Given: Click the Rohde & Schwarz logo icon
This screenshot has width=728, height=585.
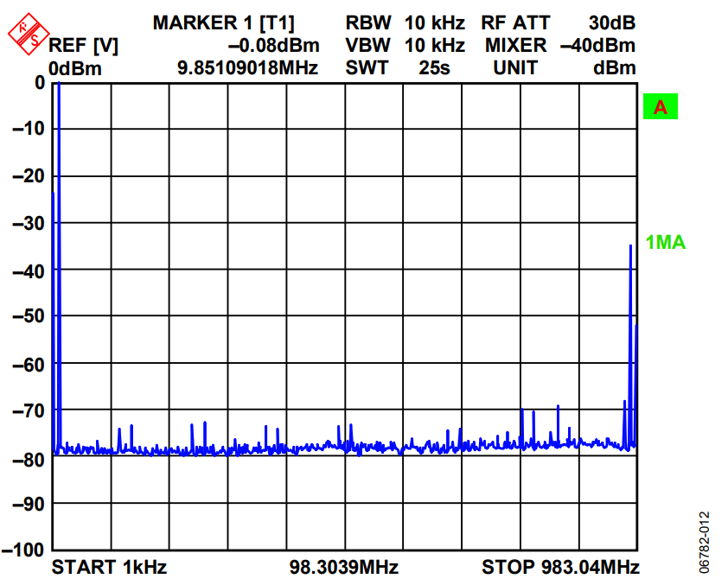Looking at the screenshot, I should [x=26, y=34].
